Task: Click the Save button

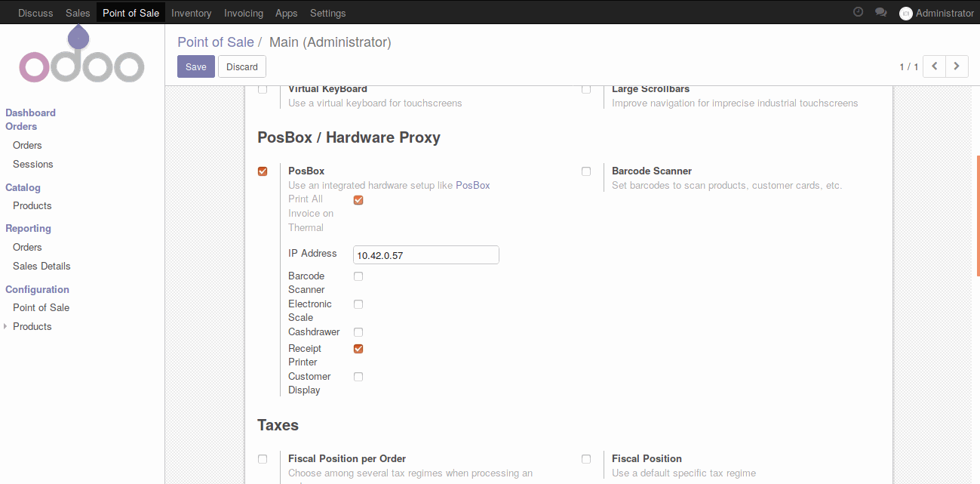Action: click(x=196, y=66)
